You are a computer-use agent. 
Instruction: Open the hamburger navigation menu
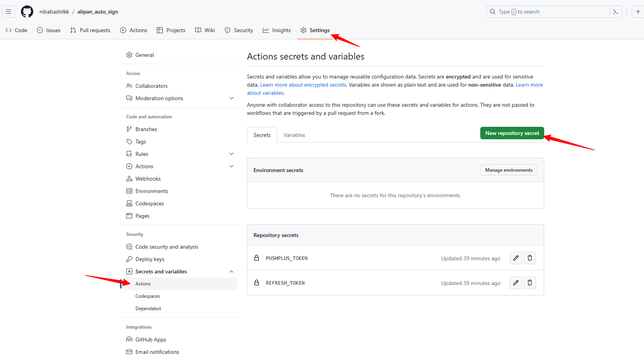9,12
